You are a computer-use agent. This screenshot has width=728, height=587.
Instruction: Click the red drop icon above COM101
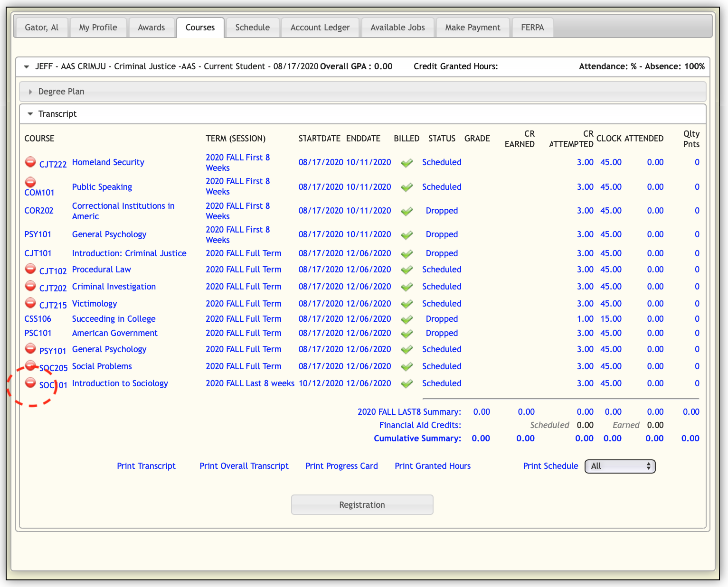coord(30,182)
